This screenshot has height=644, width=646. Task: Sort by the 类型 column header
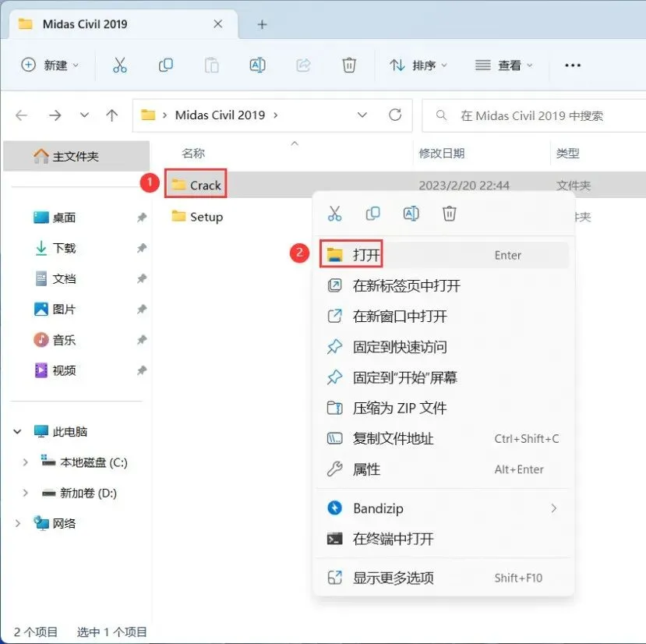coord(568,154)
